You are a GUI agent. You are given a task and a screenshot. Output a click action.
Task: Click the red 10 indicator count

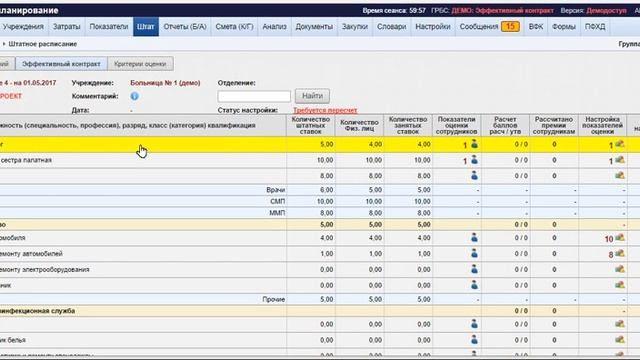click(x=609, y=239)
